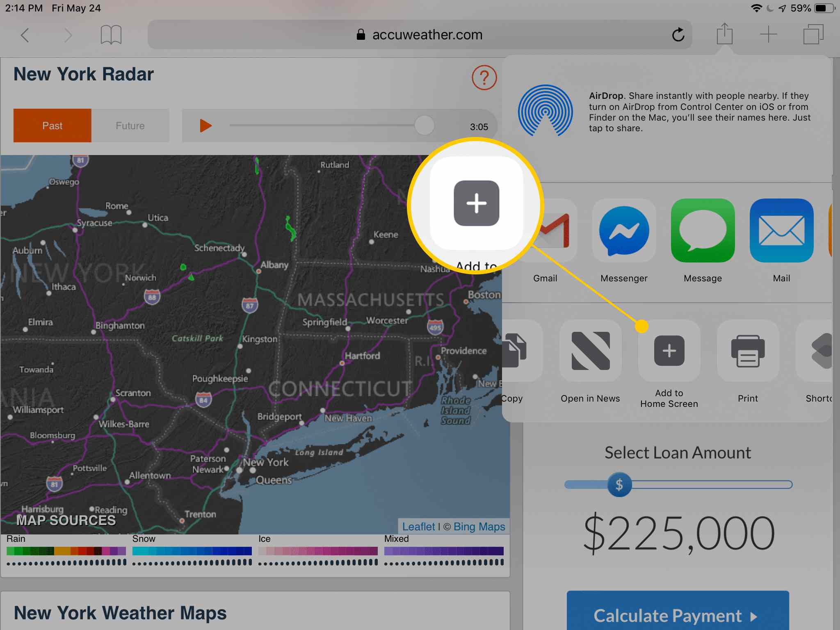Click the Rain color legend bar

(66, 551)
